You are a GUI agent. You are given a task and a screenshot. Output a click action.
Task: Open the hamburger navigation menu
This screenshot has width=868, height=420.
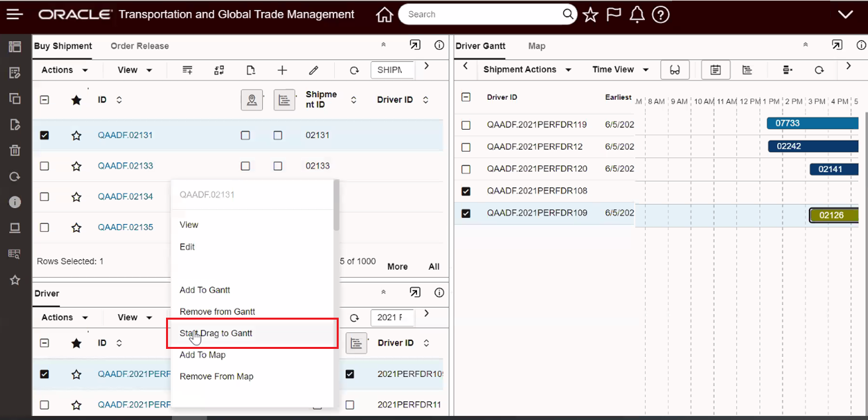(x=15, y=14)
